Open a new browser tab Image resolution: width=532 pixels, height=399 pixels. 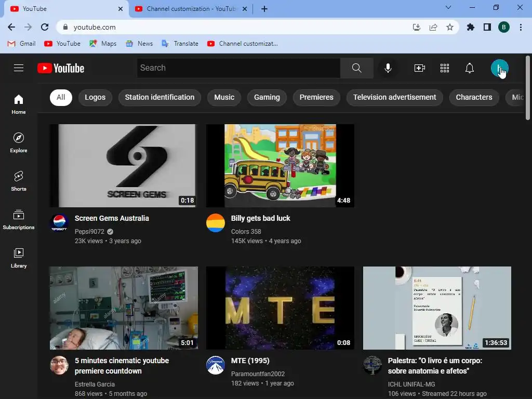(264, 9)
